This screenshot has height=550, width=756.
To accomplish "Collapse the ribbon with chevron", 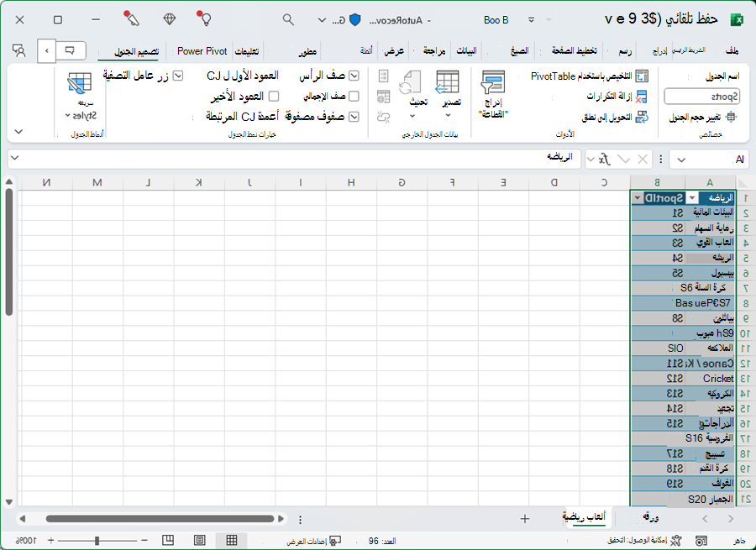I will (x=18, y=131).
